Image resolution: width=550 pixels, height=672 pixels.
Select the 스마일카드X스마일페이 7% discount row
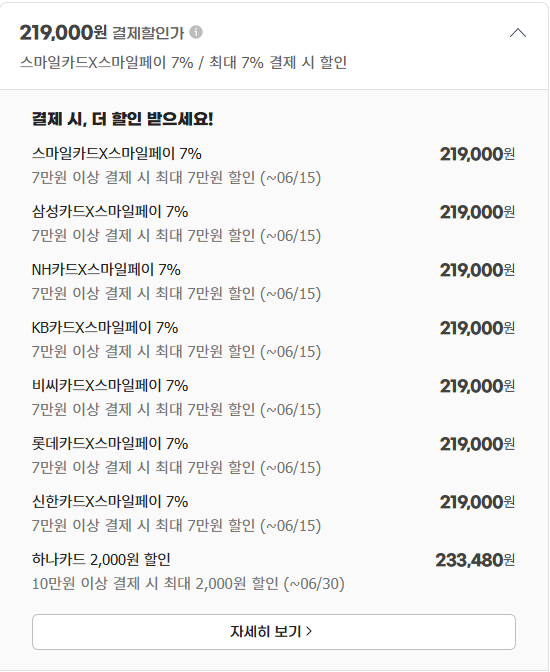click(273, 165)
